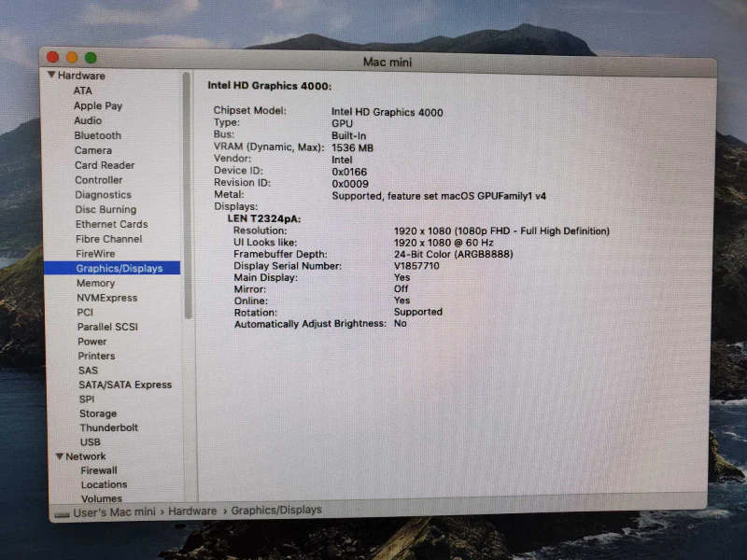Click User's Mac mini in path bar
The width and height of the screenshot is (747, 560).
point(114,511)
